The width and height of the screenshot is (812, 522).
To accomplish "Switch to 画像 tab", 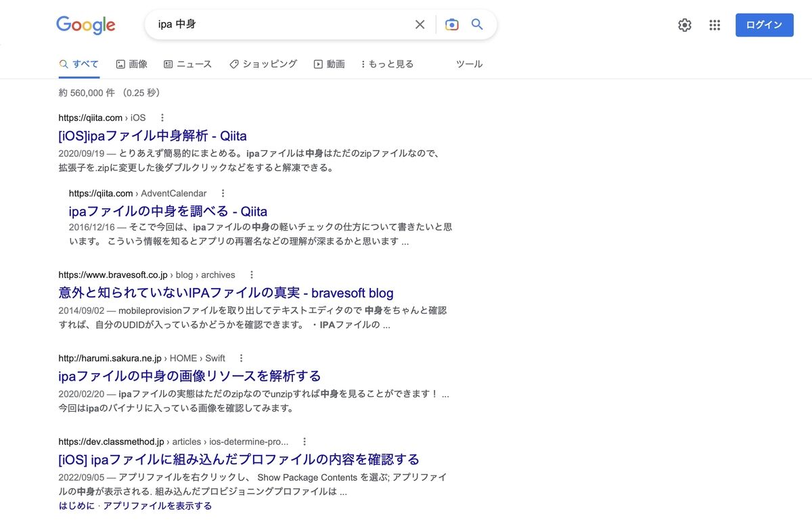I will [x=131, y=64].
